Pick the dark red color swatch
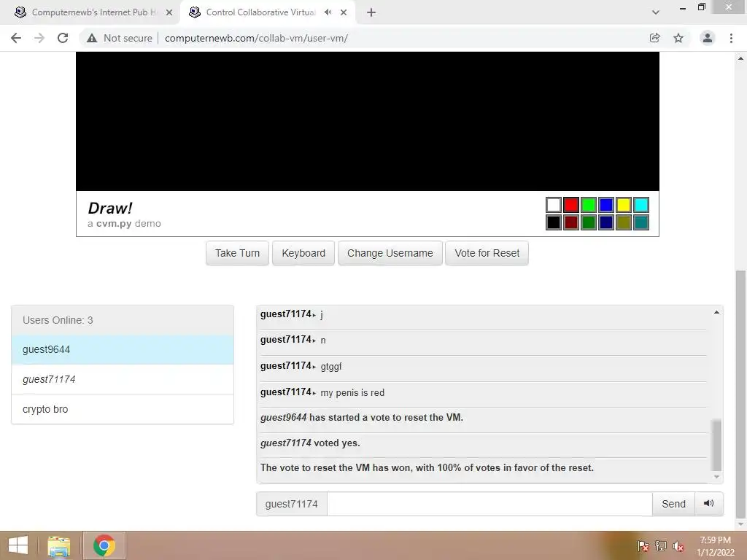Viewport: 747px width, 560px height. [570, 222]
